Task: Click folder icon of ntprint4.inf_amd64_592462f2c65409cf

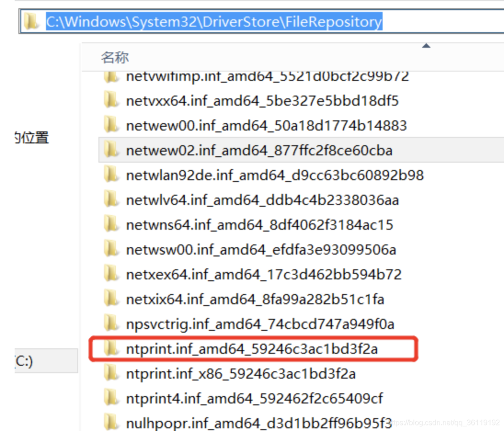Action: [x=111, y=398]
